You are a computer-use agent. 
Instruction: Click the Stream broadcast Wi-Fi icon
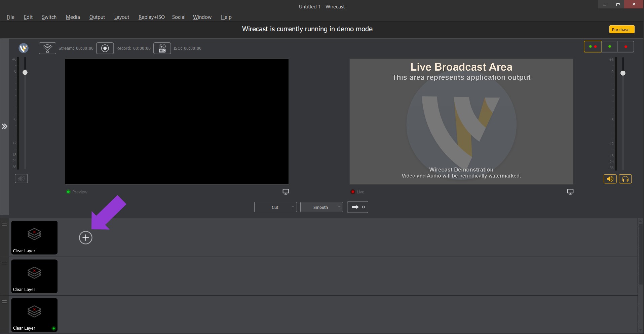point(47,48)
